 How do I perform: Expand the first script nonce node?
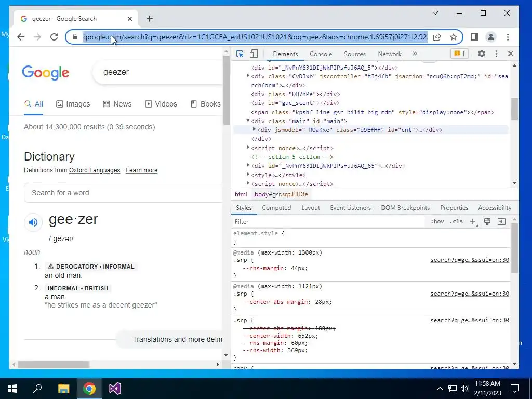pyautogui.click(x=248, y=148)
